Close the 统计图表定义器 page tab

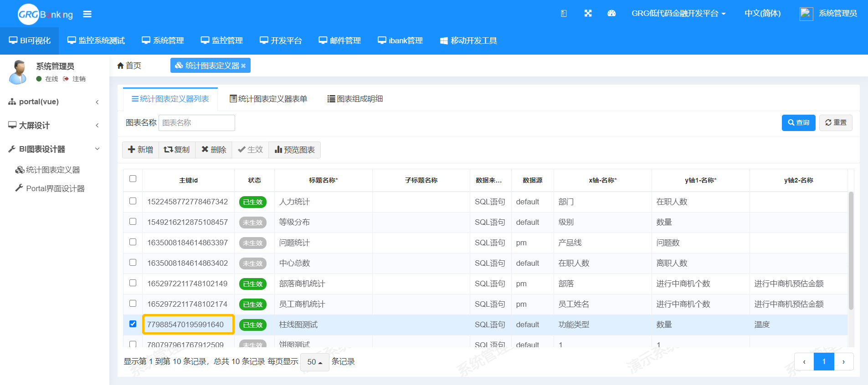pos(243,66)
